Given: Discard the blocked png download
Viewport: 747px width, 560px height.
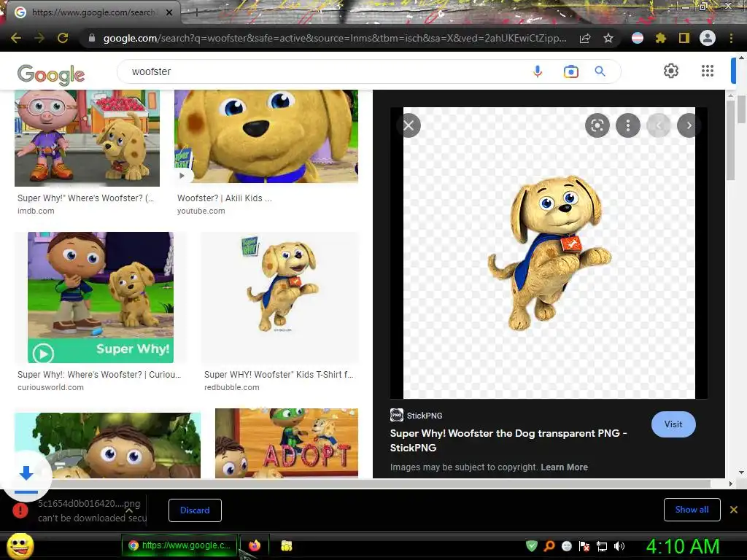Looking at the screenshot, I should click(195, 510).
